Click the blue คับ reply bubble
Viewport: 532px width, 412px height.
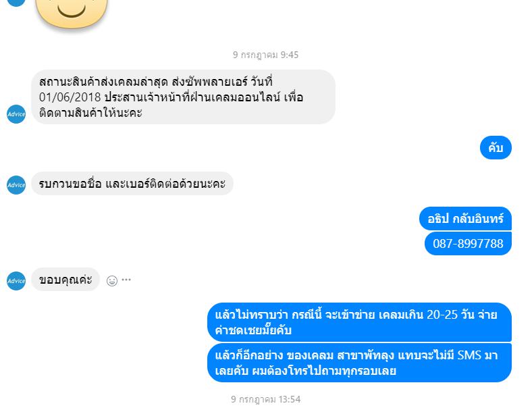coord(496,148)
